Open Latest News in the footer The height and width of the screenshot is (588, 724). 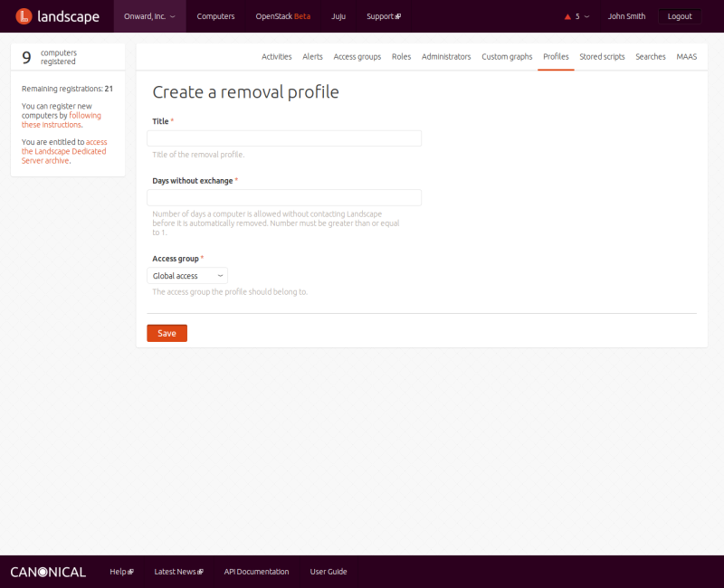pyautogui.click(x=177, y=572)
